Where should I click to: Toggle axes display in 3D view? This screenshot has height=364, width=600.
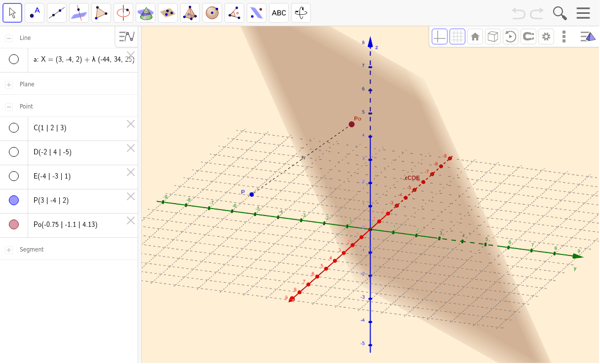(x=440, y=36)
